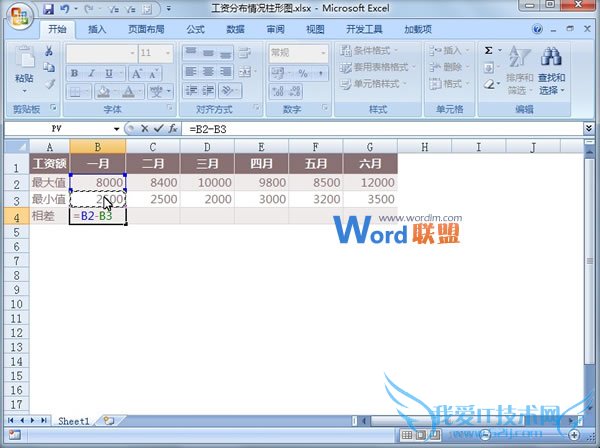Apply font color A
The height and width of the screenshot is (448, 600).
(x=129, y=92)
